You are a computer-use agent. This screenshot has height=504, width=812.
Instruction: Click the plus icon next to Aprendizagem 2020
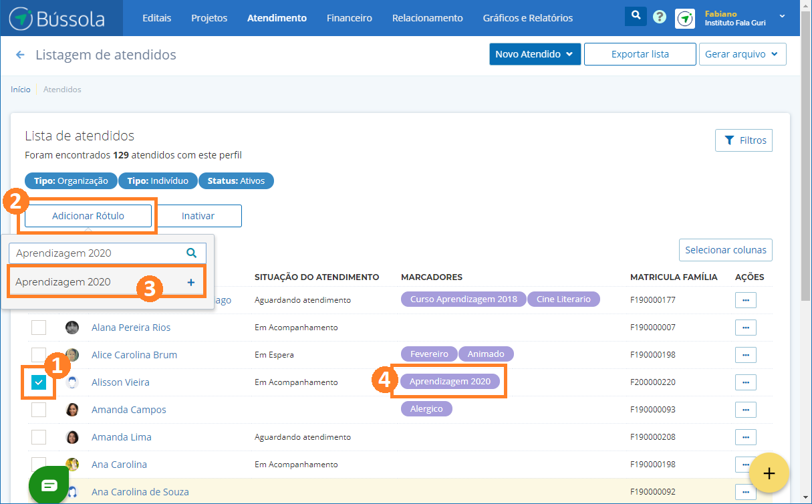click(190, 283)
